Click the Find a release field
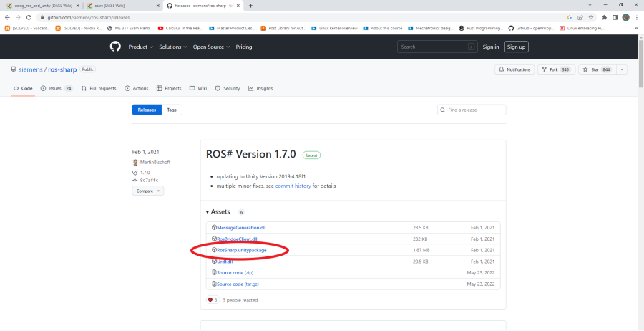Image resolution: width=644 pixels, height=331 pixels. [x=472, y=110]
